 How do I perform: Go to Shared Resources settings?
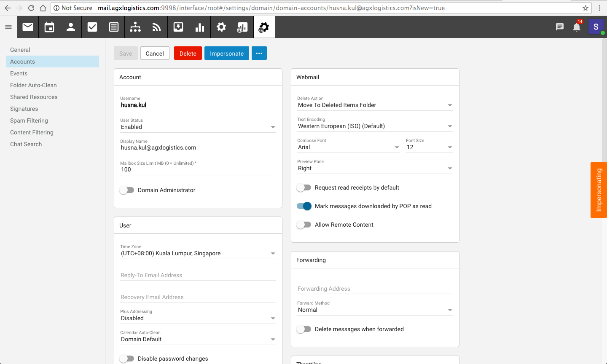pyautogui.click(x=34, y=97)
